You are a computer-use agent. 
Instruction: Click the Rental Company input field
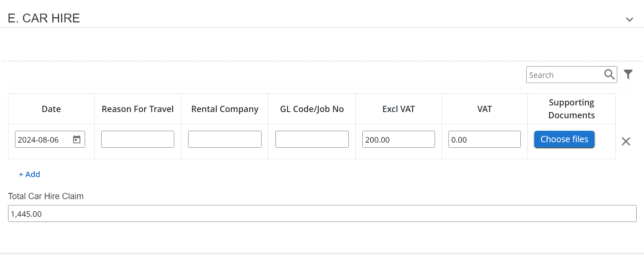tap(224, 140)
